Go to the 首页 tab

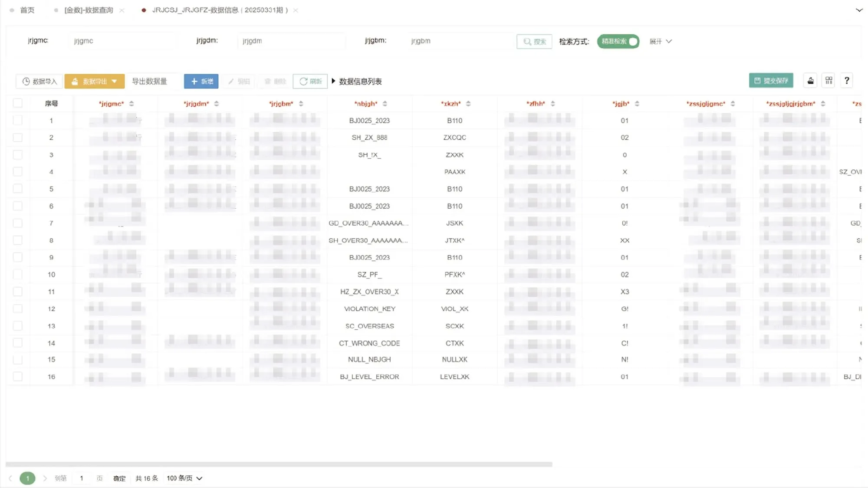pos(27,10)
